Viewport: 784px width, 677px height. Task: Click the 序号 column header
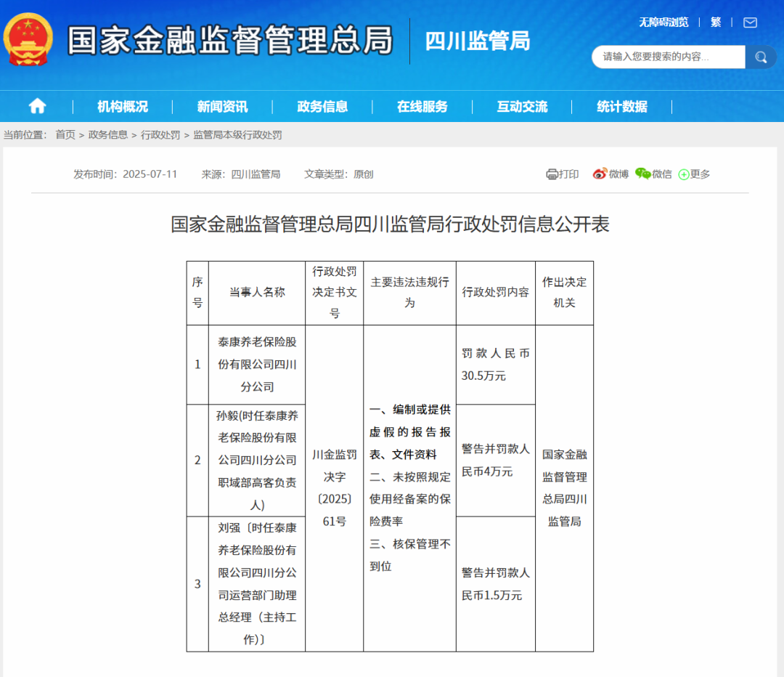tap(197, 293)
